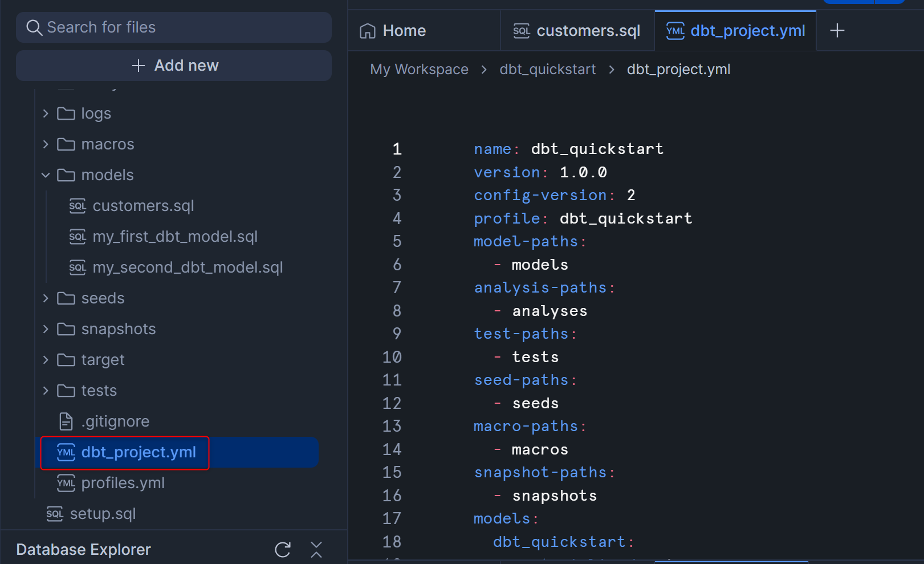The height and width of the screenshot is (564, 924).
Task: Focus the Search for files field
Action: (x=182, y=27)
